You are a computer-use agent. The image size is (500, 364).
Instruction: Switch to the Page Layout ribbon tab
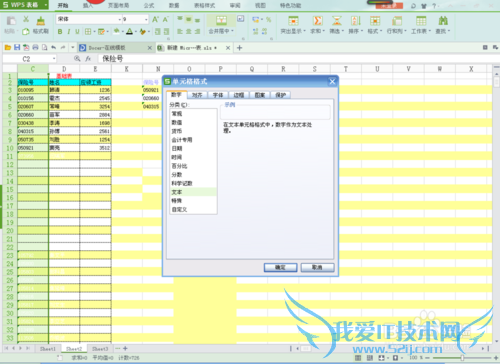click(x=118, y=5)
